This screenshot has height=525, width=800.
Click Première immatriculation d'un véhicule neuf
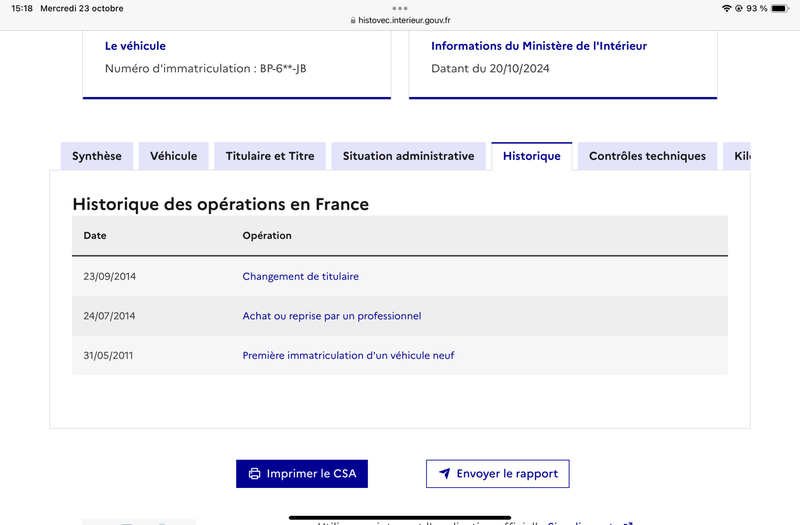tap(348, 356)
